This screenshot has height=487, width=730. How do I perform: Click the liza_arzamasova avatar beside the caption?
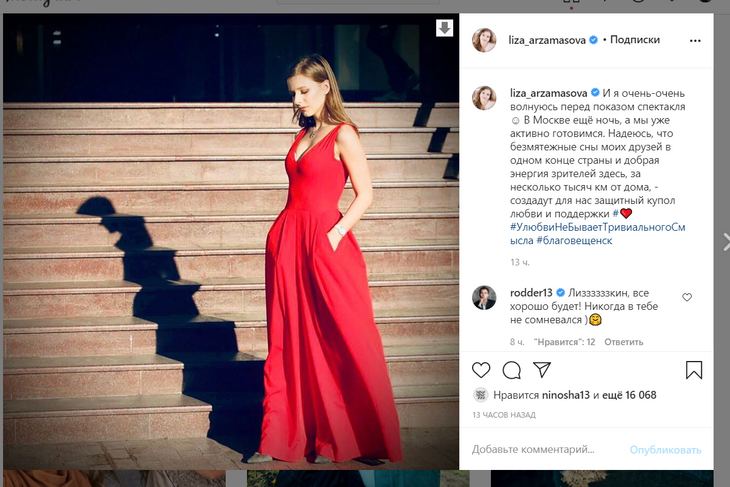(484, 97)
